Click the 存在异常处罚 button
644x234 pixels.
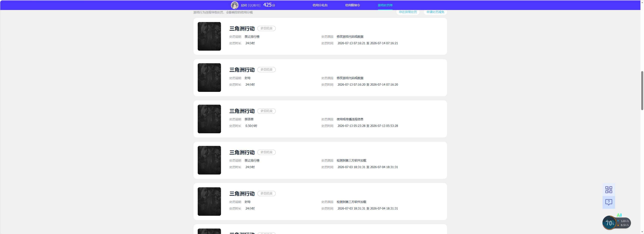pyautogui.click(x=408, y=12)
